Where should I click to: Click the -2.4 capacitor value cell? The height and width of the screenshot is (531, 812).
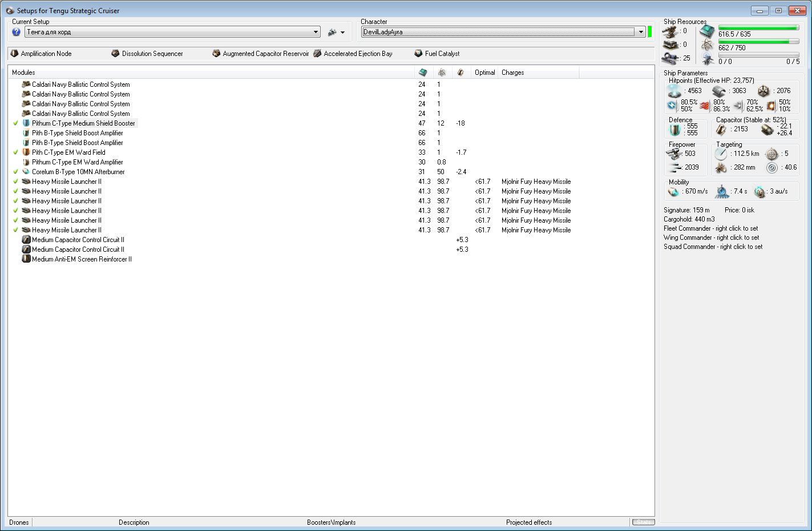[x=461, y=172]
